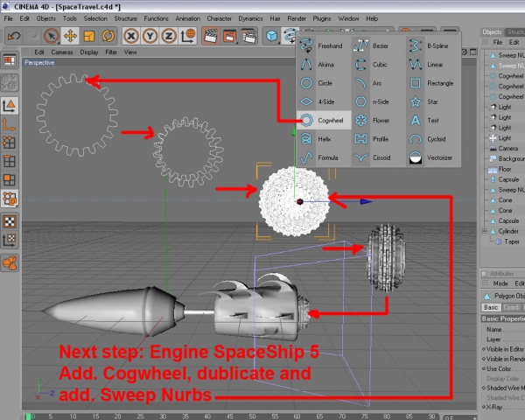The image size is (525, 420).
Task: Open the Structure menu
Action: point(125,18)
